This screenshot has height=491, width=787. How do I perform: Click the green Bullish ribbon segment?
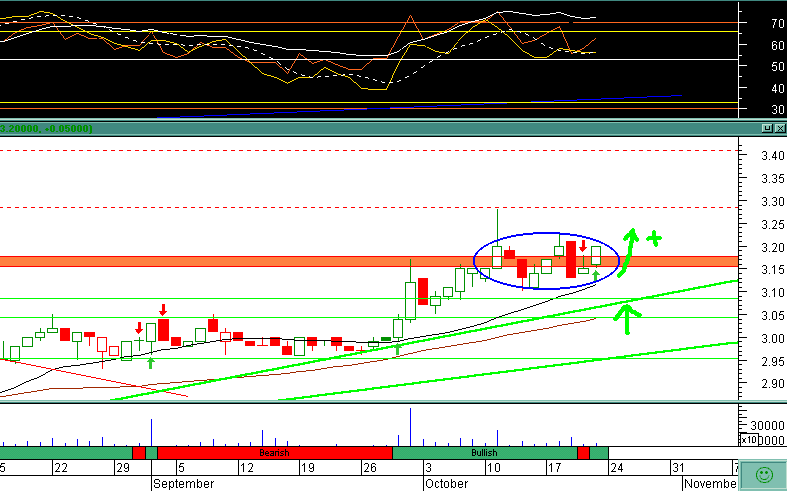484,453
